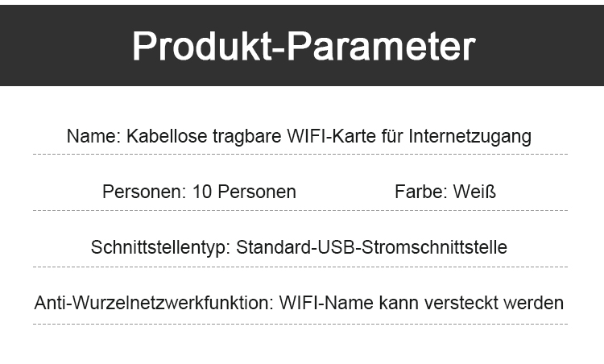Click the WIFI-Name kann versteckt werden text
Image resolution: width=604 pixels, height=364 pixels.
421,303
